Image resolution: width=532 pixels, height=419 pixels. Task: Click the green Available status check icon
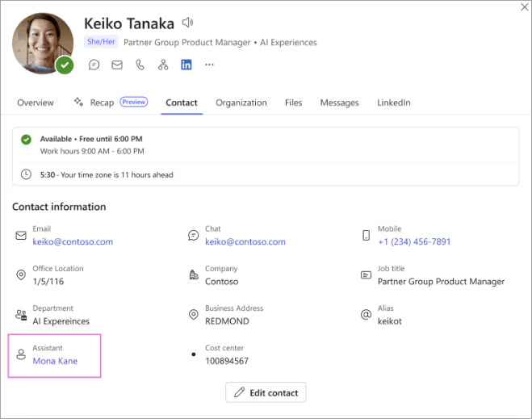(26, 140)
